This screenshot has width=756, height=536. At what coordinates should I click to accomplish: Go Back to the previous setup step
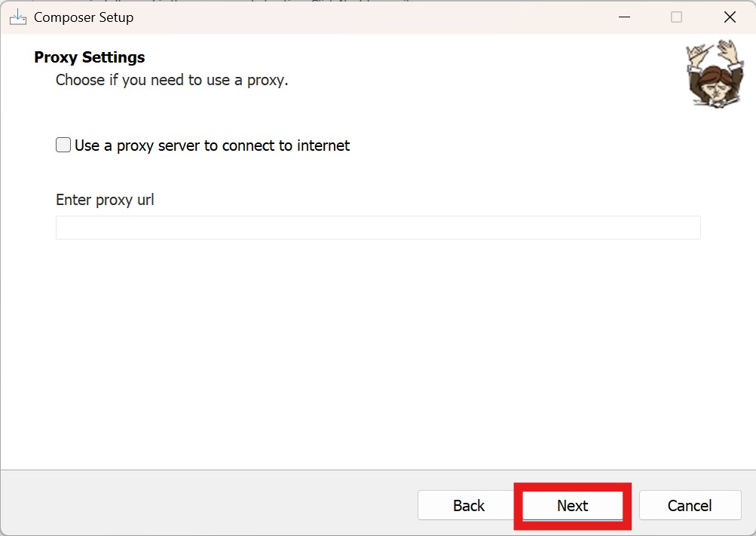468,505
